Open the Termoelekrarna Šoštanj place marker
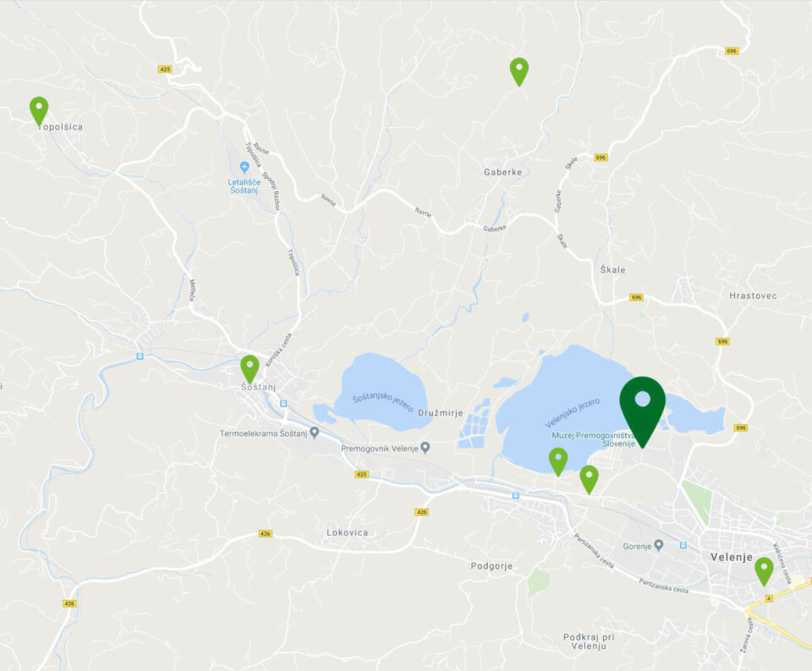This screenshot has width=812, height=671. tap(315, 432)
